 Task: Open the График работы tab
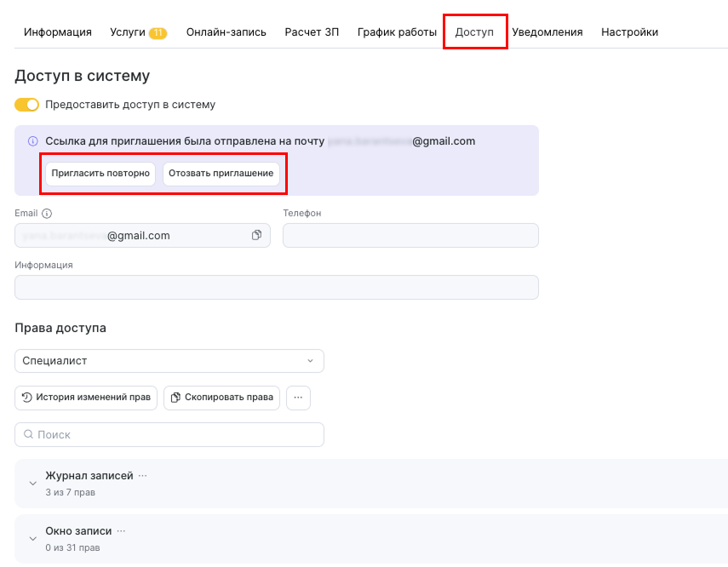397,32
